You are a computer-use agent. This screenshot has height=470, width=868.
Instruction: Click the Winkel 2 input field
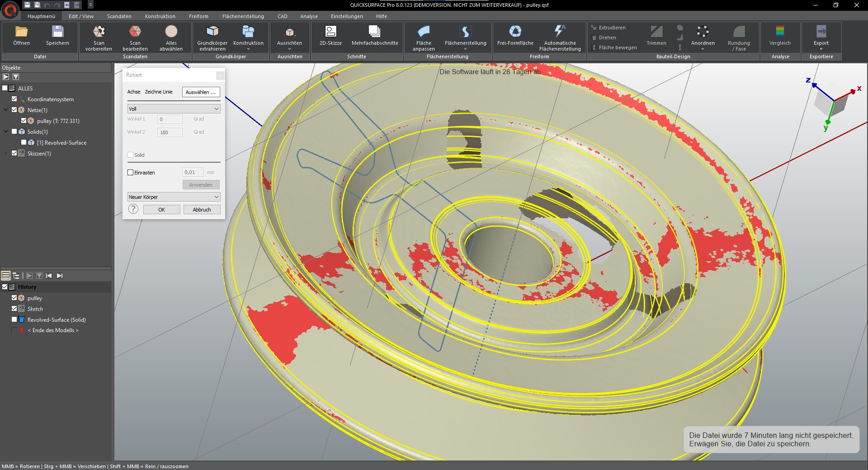tap(170, 132)
